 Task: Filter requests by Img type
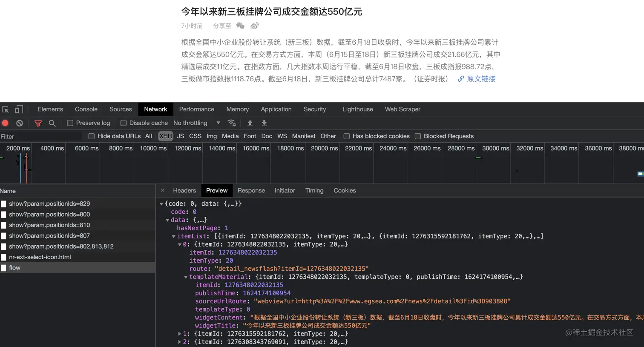tap(212, 136)
